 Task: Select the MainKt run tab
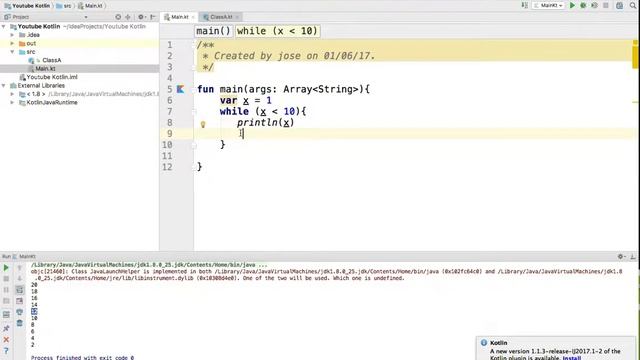pyautogui.click(x=24, y=256)
